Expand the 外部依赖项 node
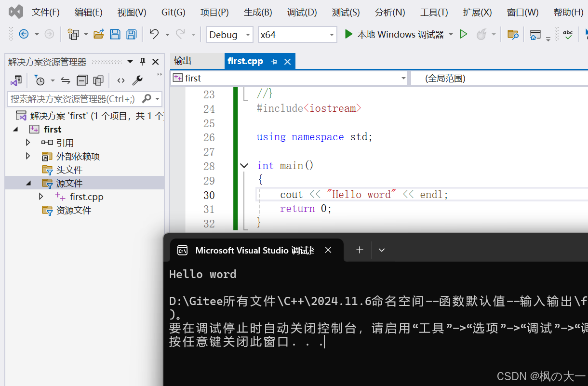588x386 pixels. coord(28,156)
